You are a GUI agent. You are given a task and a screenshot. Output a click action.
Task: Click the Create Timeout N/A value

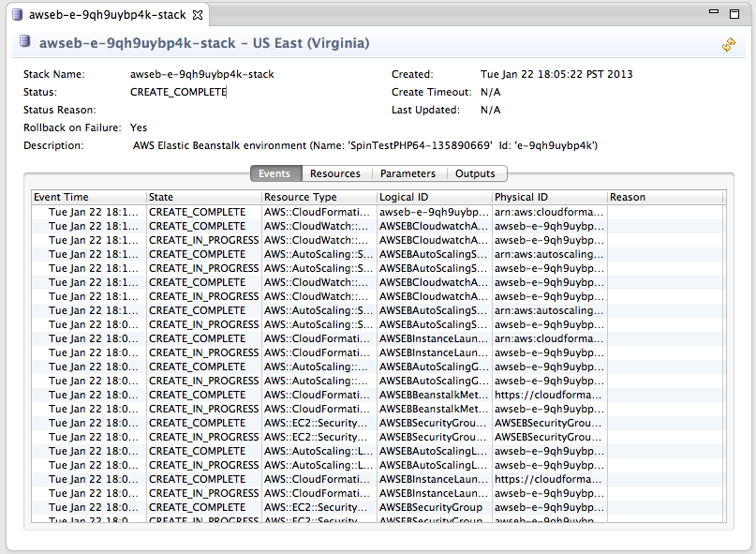490,92
